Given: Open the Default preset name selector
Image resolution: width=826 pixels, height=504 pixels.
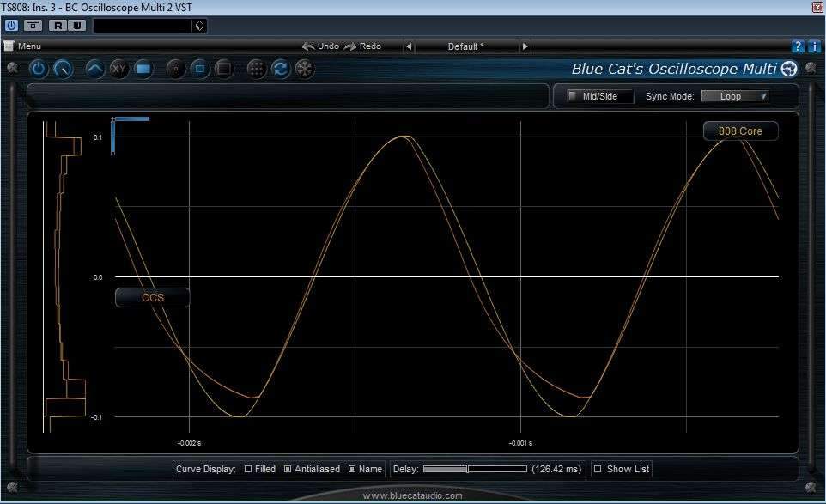Looking at the screenshot, I should point(465,46).
